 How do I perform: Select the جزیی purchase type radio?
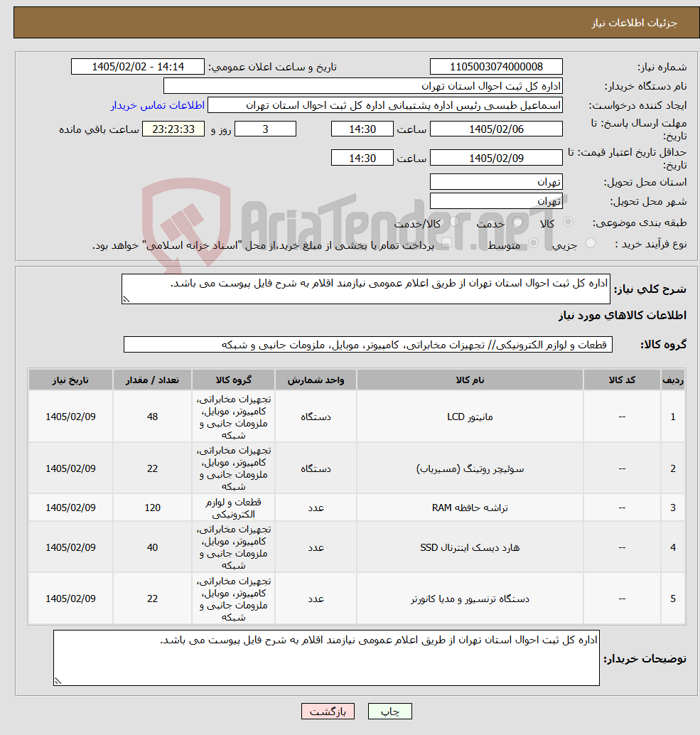(x=591, y=243)
